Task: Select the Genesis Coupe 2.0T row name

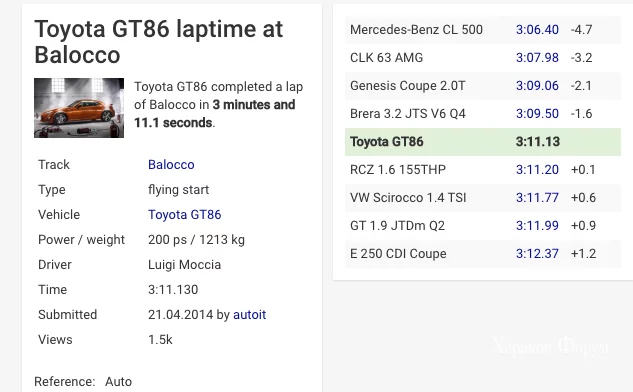Action: 408,86
